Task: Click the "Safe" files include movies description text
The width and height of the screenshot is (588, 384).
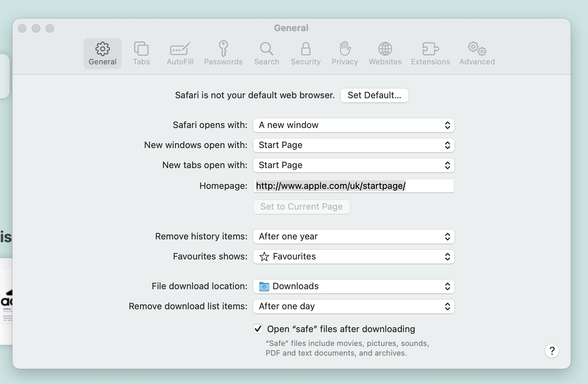Action: pos(347,348)
